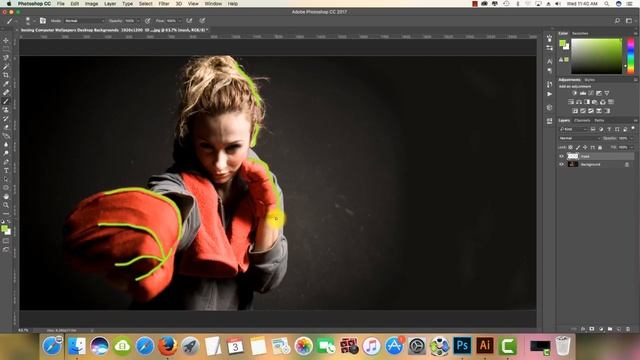640x360 pixels.
Task: Add a Black & White adjustment
Action: click(x=587, y=102)
